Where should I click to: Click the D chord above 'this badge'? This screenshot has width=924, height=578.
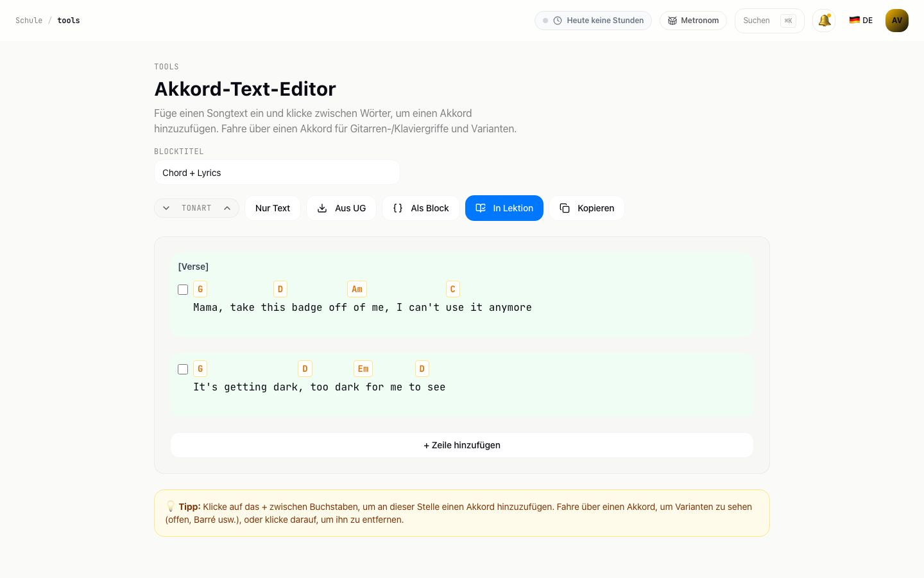click(x=280, y=290)
